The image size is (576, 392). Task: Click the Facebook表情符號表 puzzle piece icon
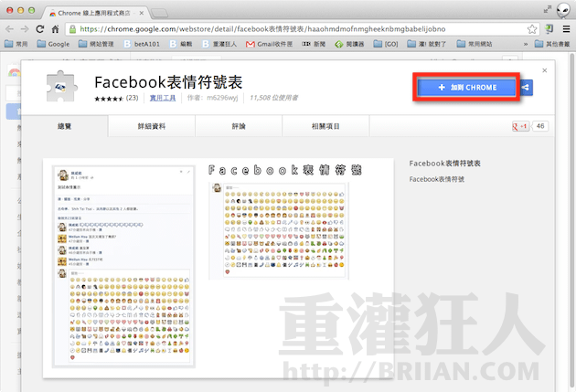click(x=61, y=87)
